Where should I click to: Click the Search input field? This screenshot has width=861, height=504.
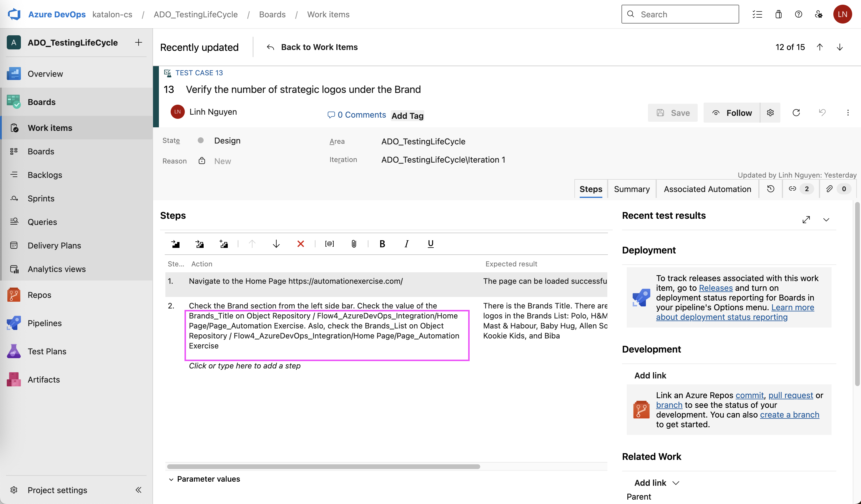coord(680,14)
